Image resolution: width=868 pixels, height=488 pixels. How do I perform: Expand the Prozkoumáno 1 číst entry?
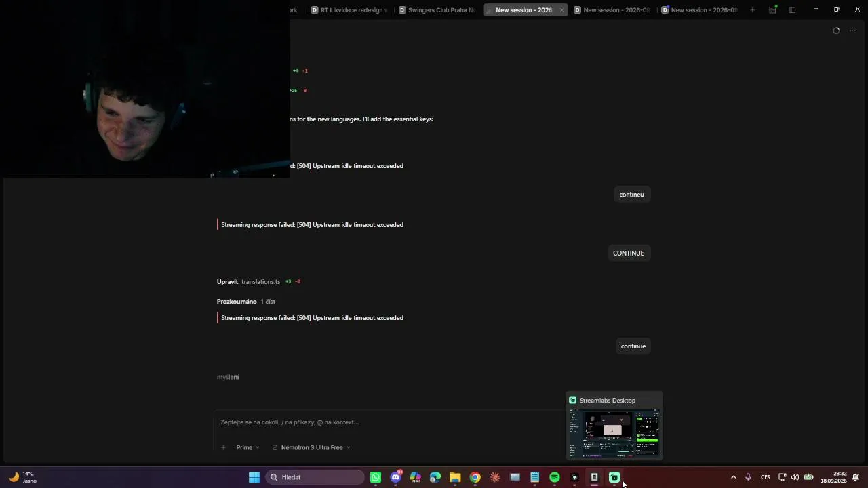tap(246, 302)
